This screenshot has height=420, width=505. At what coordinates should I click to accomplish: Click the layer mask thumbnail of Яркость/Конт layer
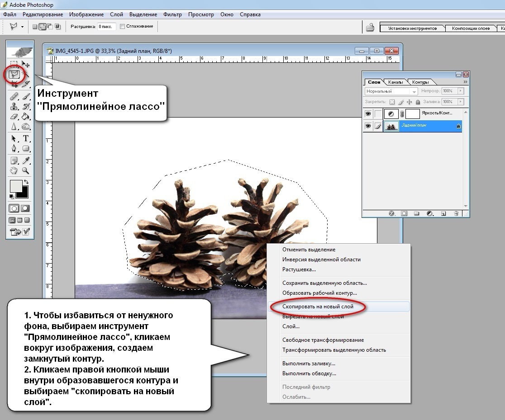tap(412, 113)
